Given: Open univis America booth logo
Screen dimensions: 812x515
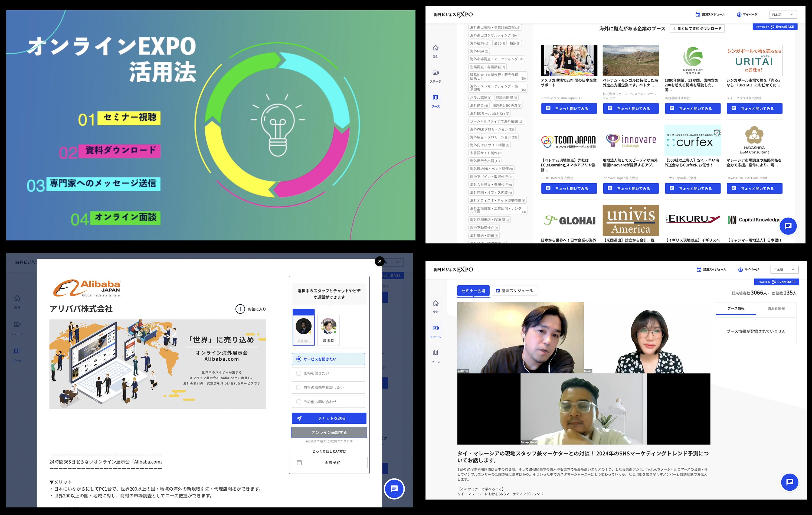Looking at the screenshot, I should 631,220.
